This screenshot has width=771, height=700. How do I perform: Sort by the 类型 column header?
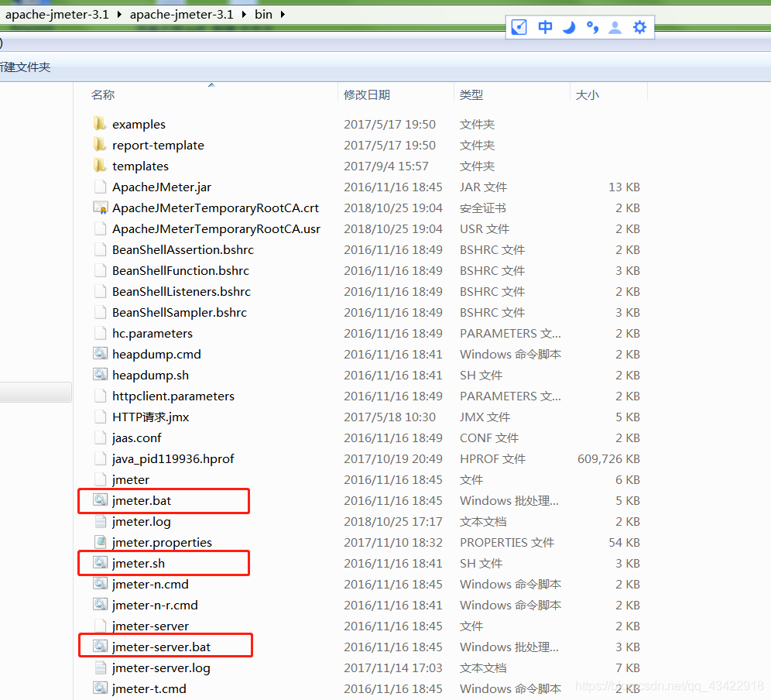coord(471,94)
